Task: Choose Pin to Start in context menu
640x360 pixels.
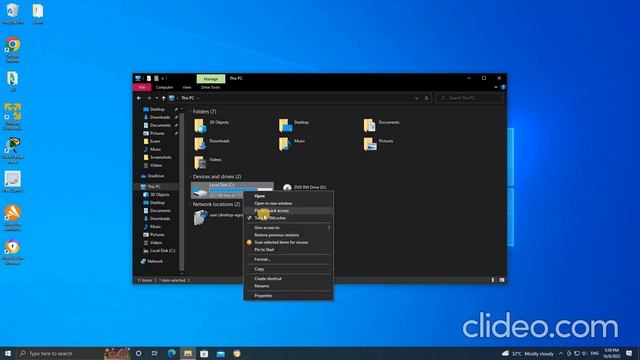Action: pyautogui.click(x=289, y=249)
